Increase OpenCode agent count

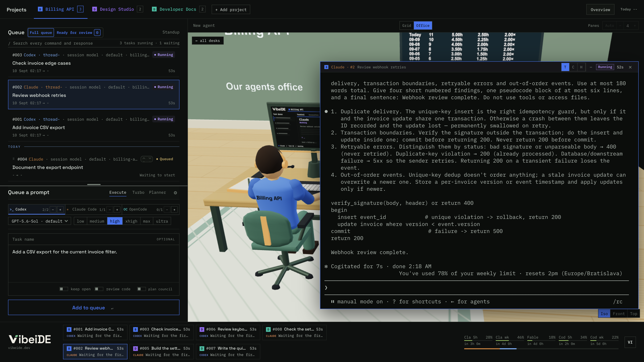pos(175,210)
